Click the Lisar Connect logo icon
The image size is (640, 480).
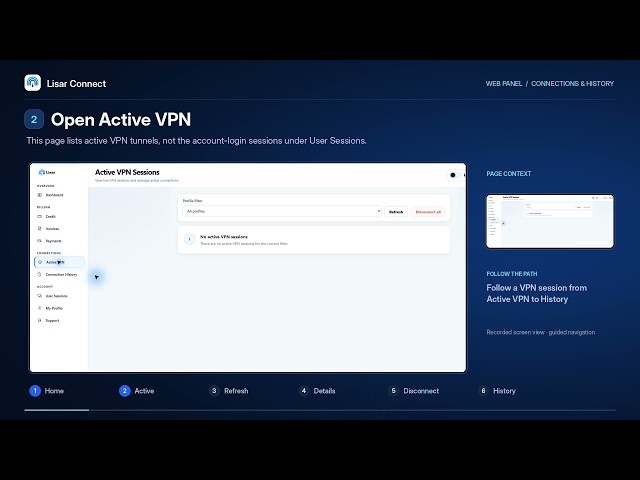click(33, 83)
